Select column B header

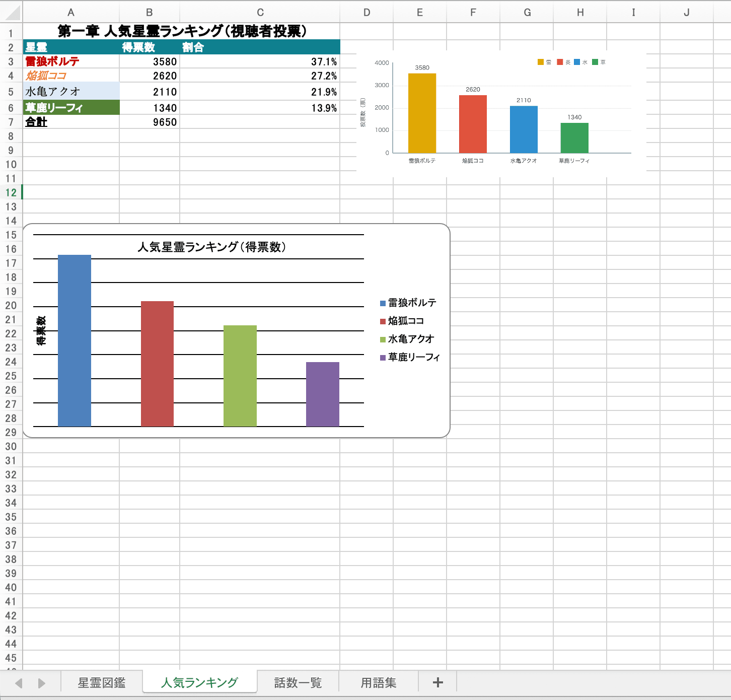coord(150,12)
